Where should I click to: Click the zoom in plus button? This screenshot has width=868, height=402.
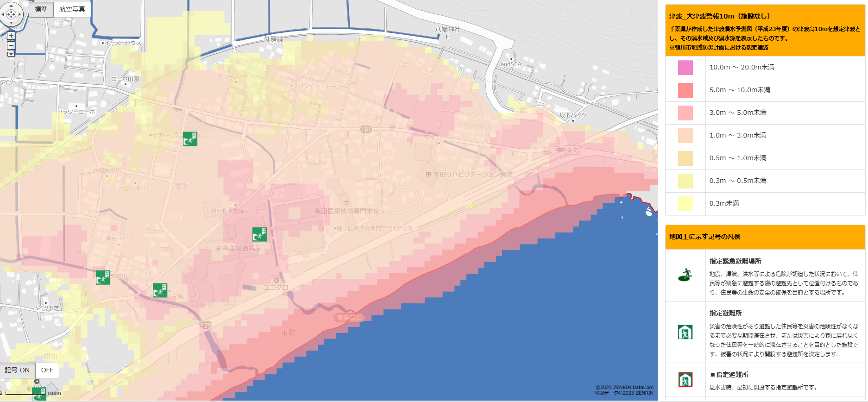point(11,36)
